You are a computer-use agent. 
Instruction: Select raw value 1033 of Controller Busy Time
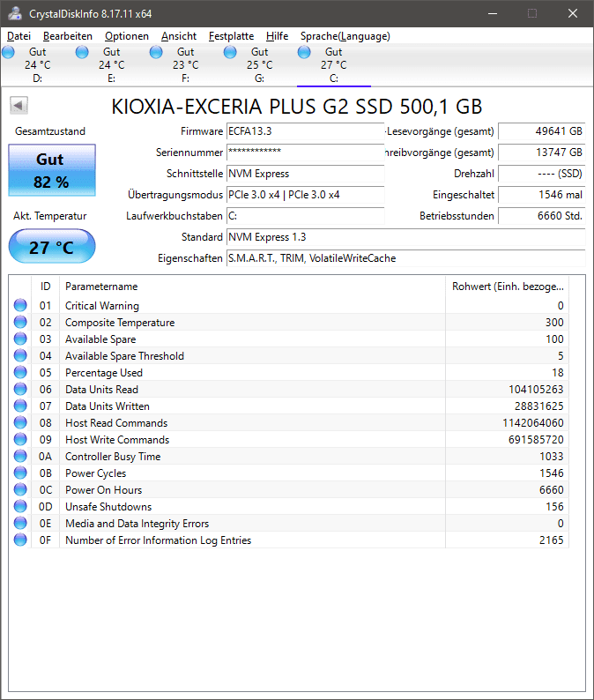[x=552, y=457]
